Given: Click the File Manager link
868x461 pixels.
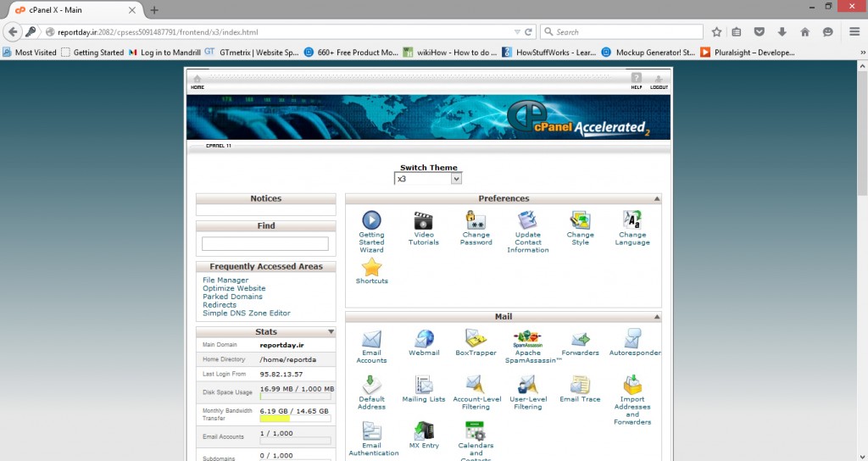Looking at the screenshot, I should click(225, 280).
